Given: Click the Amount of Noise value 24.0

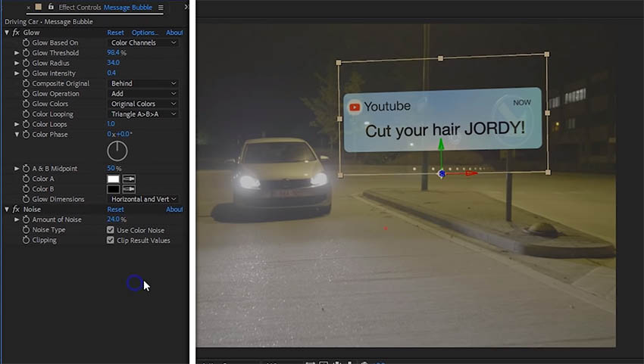Looking at the screenshot, I should pyautogui.click(x=114, y=219).
